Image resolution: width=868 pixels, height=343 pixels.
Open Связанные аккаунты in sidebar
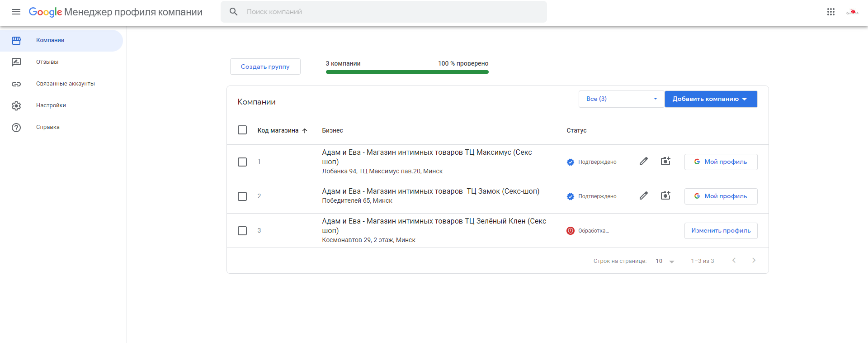[61, 84]
